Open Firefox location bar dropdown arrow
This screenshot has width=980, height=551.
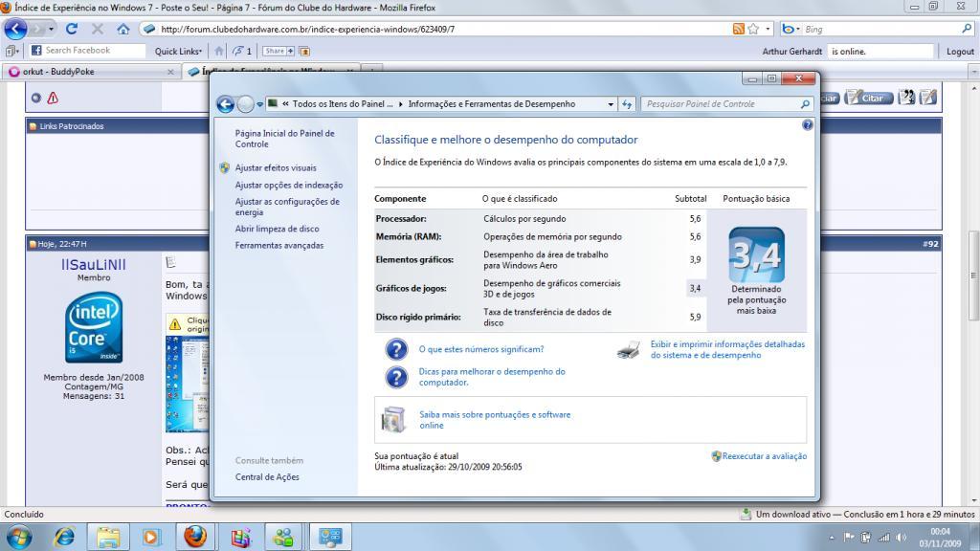click(768, 29)
